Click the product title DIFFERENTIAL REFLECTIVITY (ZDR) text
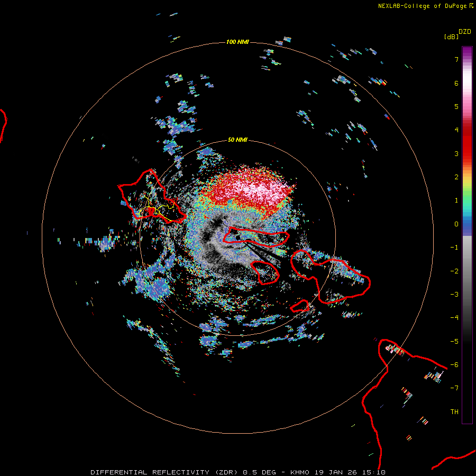476x476 pixels. pyautogui.click(x=164, y=472)
